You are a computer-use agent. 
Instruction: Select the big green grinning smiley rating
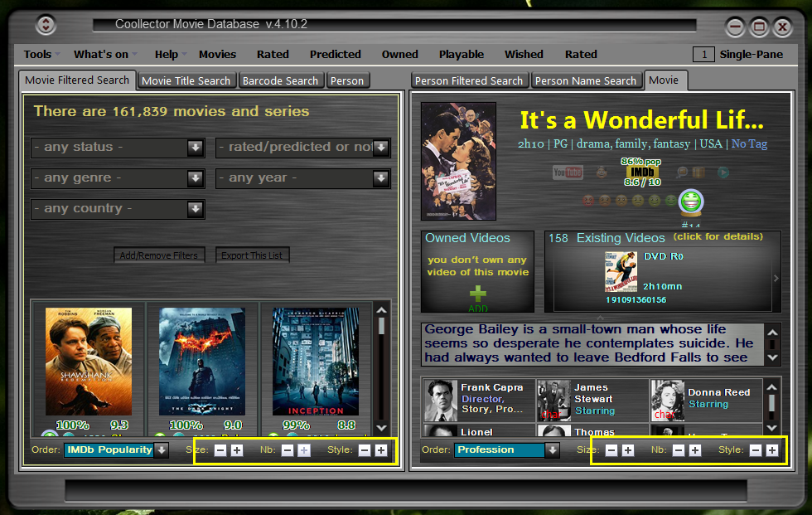coord(691,202)
